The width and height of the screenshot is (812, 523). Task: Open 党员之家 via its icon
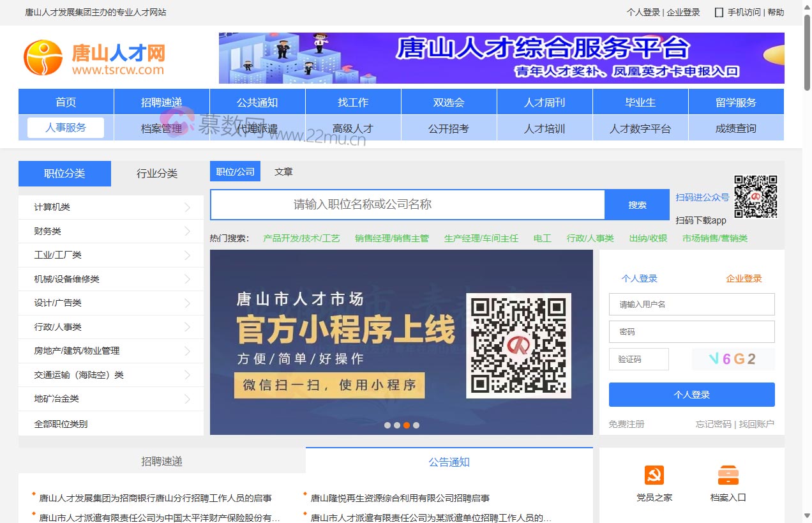(x=656, y=475)
